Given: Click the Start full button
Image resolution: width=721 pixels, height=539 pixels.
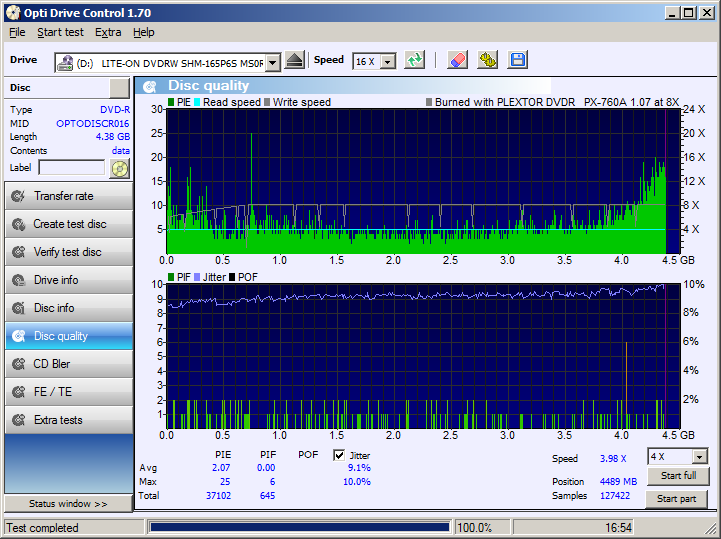Looking at the screenshot, I should pos(678,476).
